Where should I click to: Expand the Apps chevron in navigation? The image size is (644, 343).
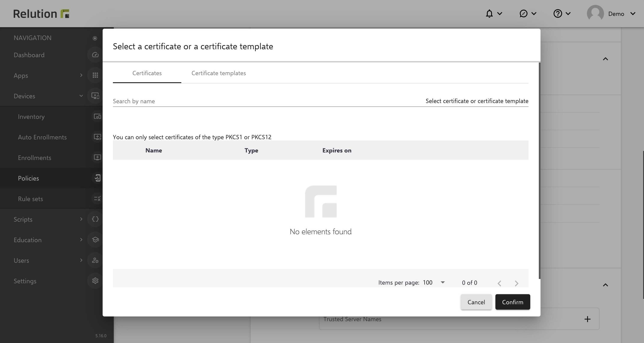tap(81, 75)
